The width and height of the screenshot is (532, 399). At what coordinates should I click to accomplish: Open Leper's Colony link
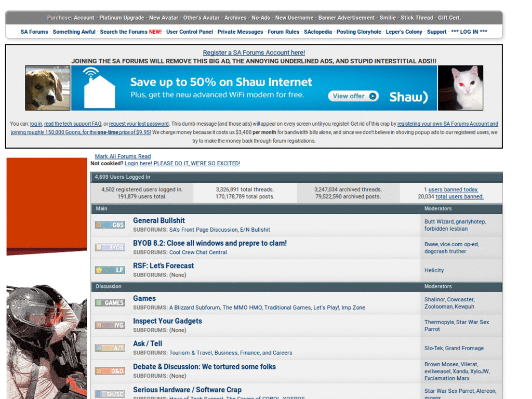point(404,32)
